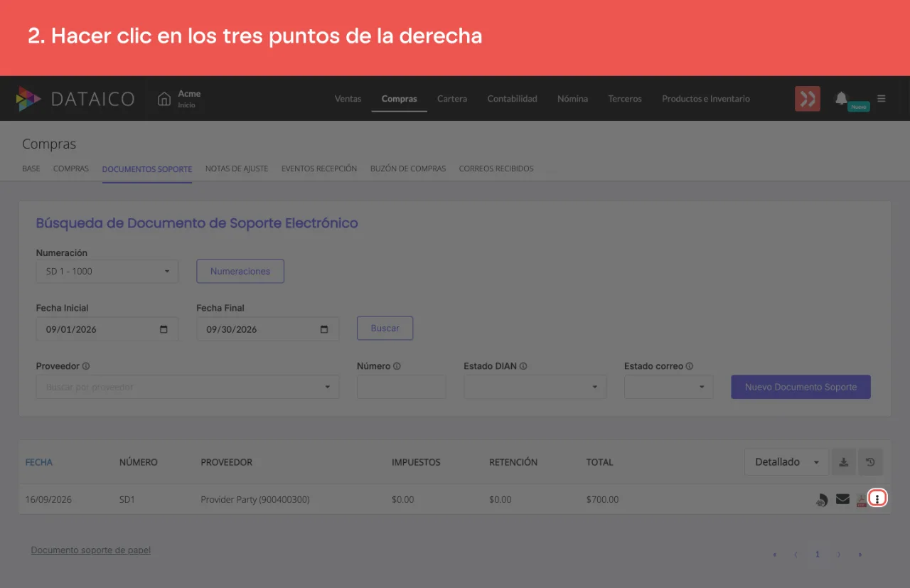Expand the Estado DIAN dropdown
This screenshot has height=588, width=910.
[535, 387]
